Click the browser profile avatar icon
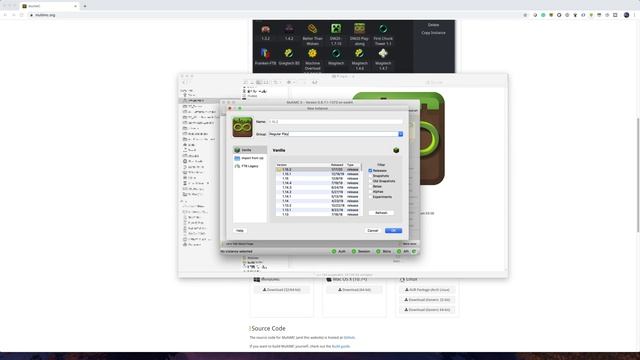The width and height of the screenshot is (640, 360). pos(627,15)
